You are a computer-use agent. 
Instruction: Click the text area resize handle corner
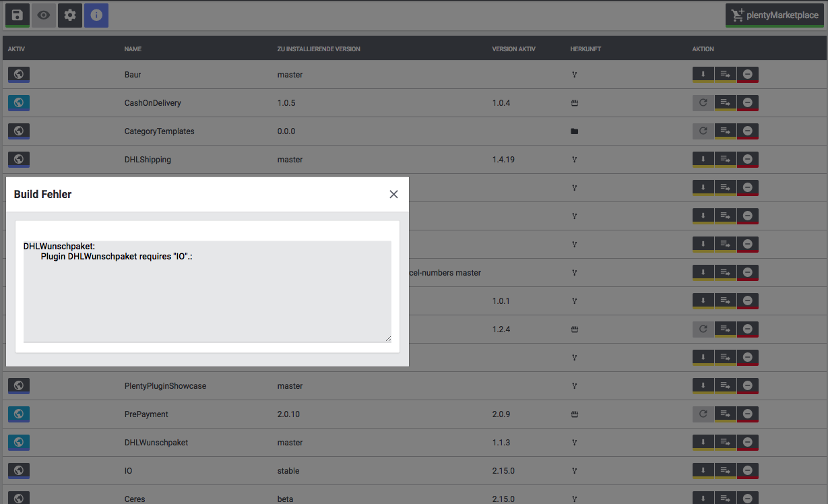click(x=388, y=339)
